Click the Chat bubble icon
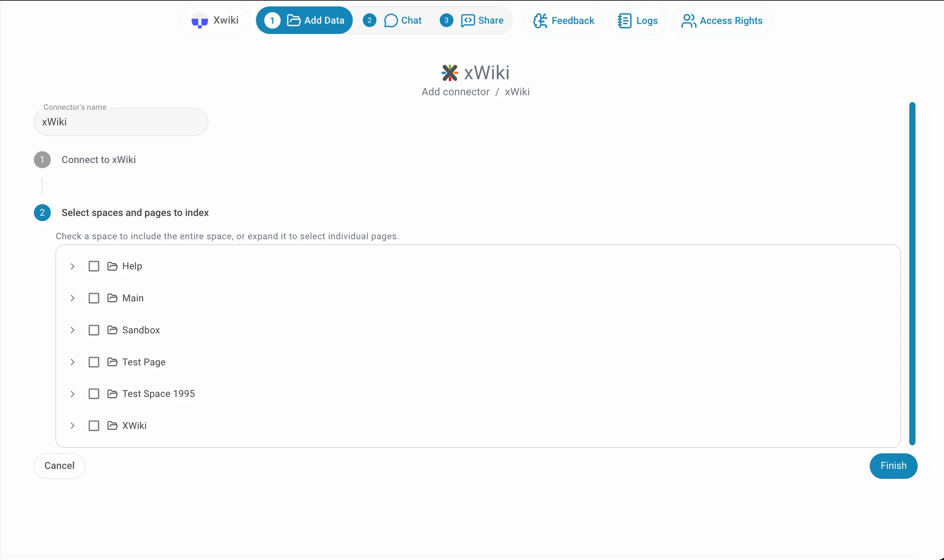944x560 pixels. [391, 21]
